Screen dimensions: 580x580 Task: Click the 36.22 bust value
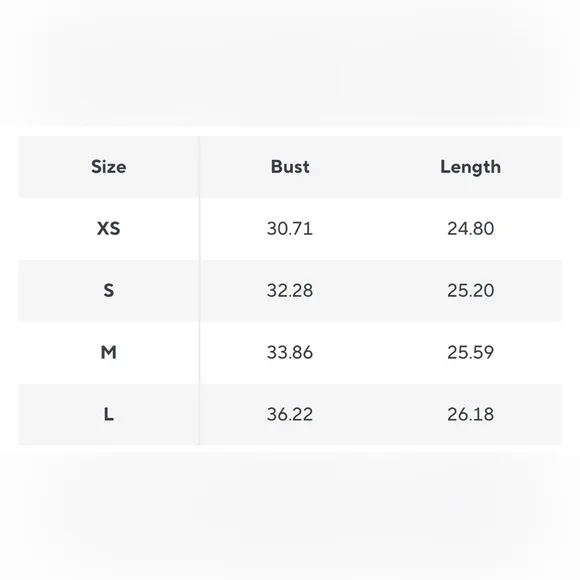click(x=290, y=414)
